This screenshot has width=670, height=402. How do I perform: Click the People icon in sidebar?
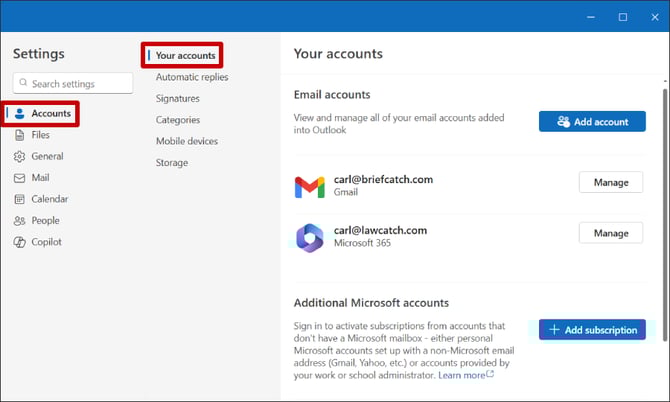coord(19,220)
